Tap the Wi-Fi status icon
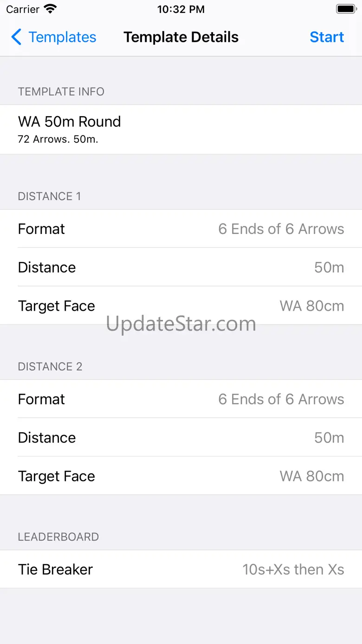 coord(50,9)
